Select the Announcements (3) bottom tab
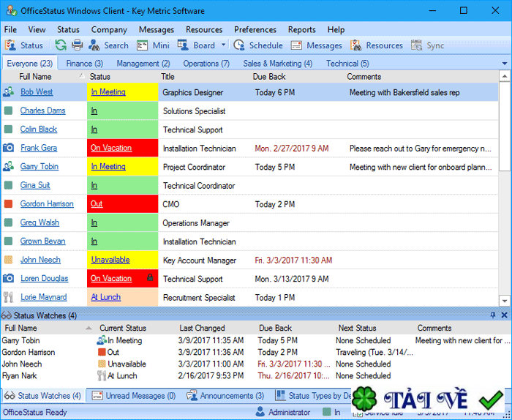Screen dimensions: 512x420 click(225, 396)
